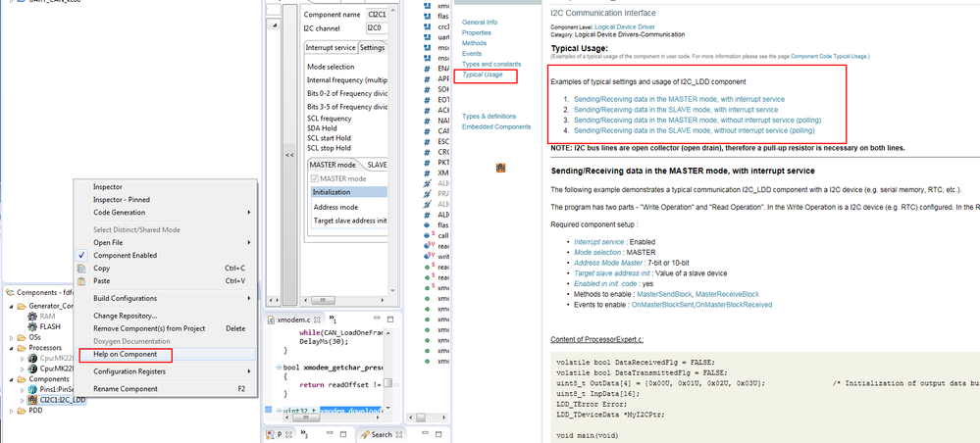Collapse xmodem_getchar_present function fold marker
The height and width of the screenshot is (443, 980).
(x=278, y=367)
